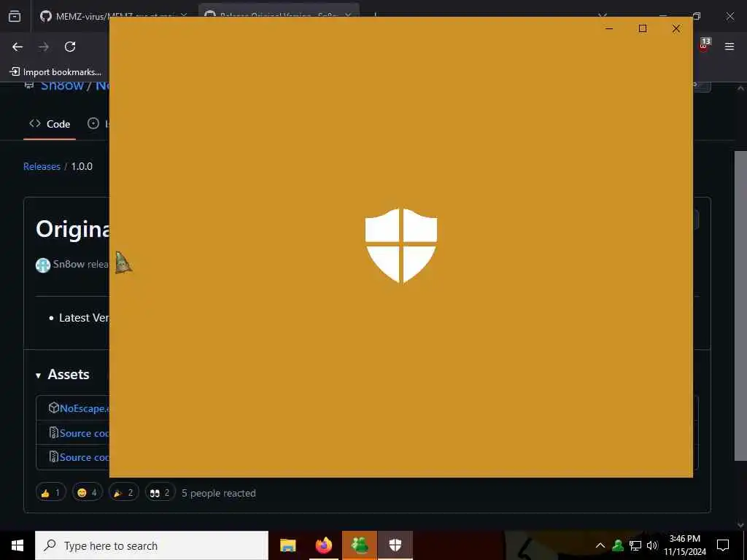This screenshot has height=560, width=747.
Task: Minimize the Windows Security window
Action: 609,28
